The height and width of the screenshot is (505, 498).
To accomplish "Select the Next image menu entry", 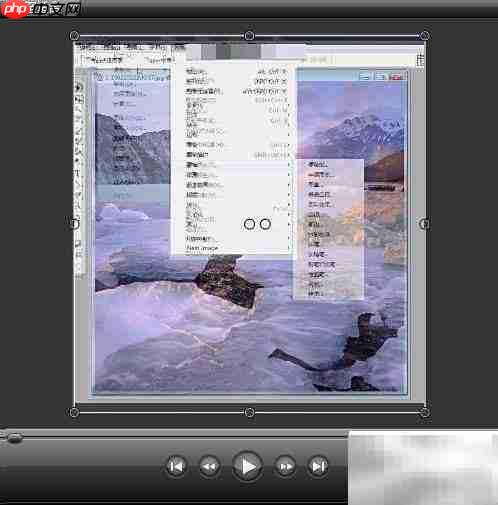I will click(x=202, y=248).
